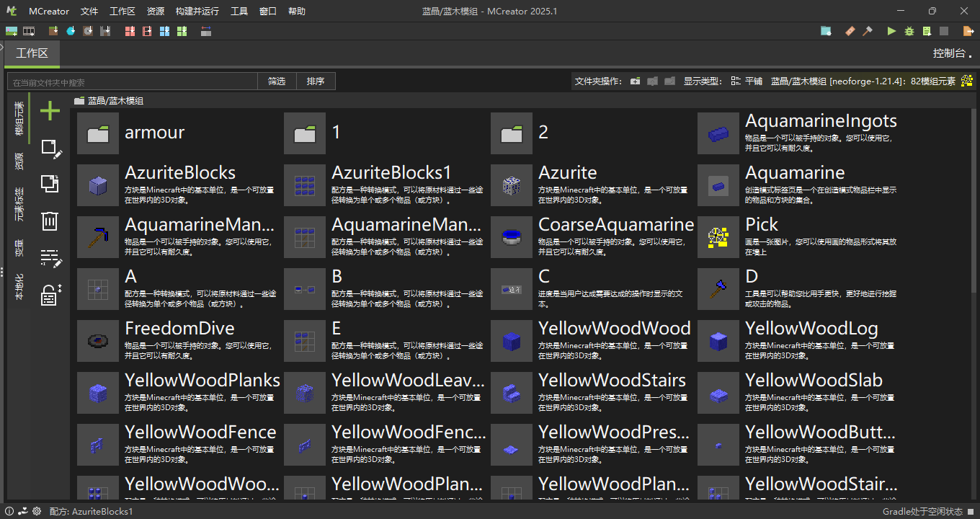Screen dimensions: 980x519
Task: Select the FreedomDive item element
Action: (x=180, y=341)
